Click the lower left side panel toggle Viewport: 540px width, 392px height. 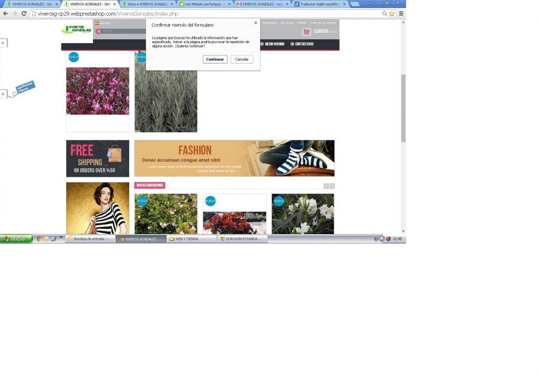coord(3,94)
